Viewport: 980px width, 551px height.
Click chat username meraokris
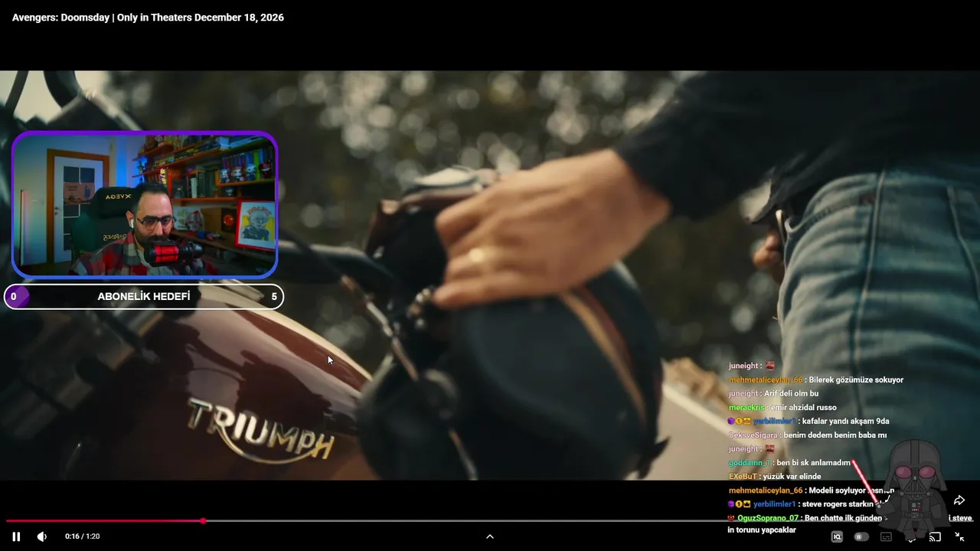point(746,407)
